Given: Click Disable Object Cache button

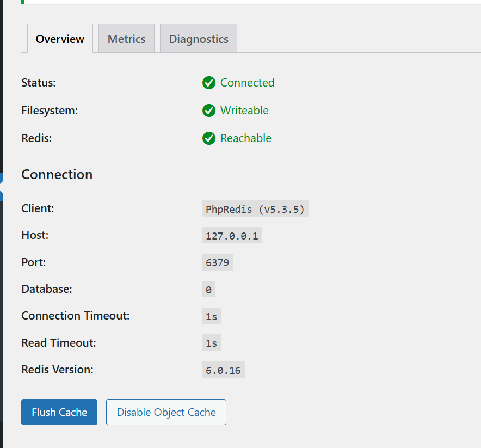Looking at the screenshot, I should coord(166,412).
